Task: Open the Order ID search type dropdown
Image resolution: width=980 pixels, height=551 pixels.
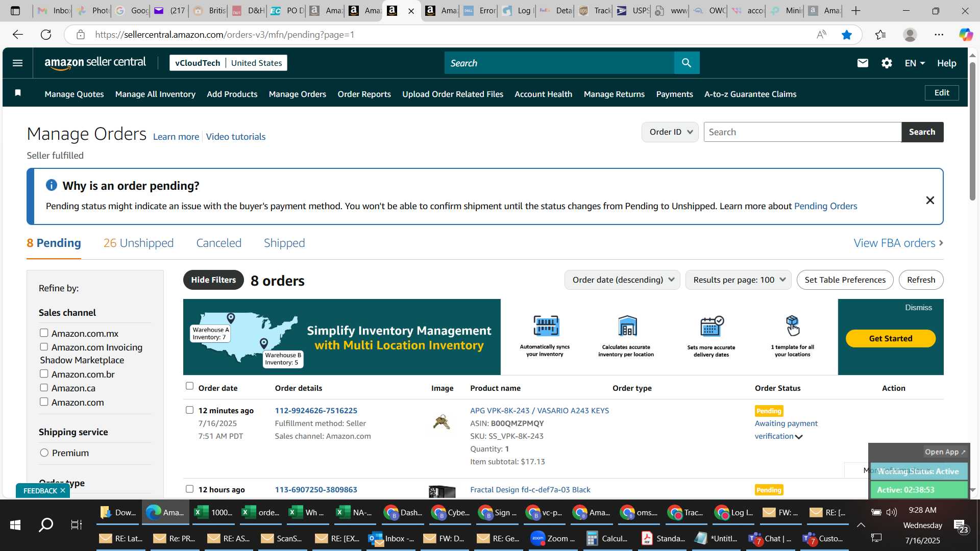Action: (x=670, y=132)
